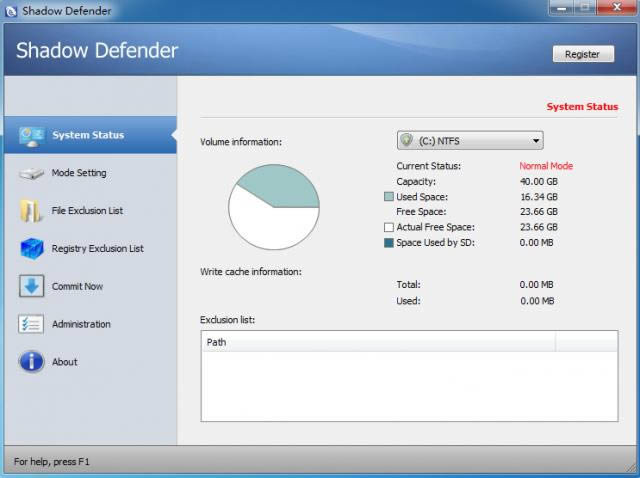Click the Commit Now arrow icon
The height and width of the screenshot is (478, 640).
(x=31, y=286)
